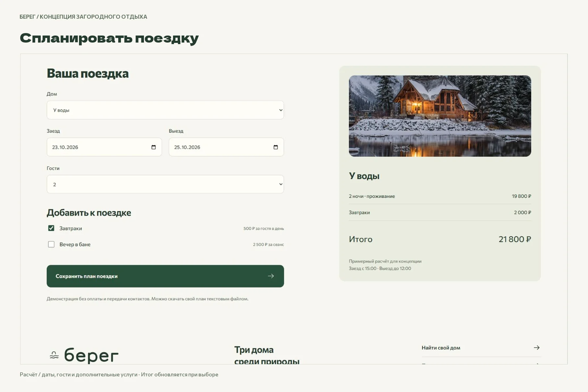Enable the Вечер в бане checkbox
Viewport: 588px width, 392px height.
pyautogui.click(x=51, y=244)
